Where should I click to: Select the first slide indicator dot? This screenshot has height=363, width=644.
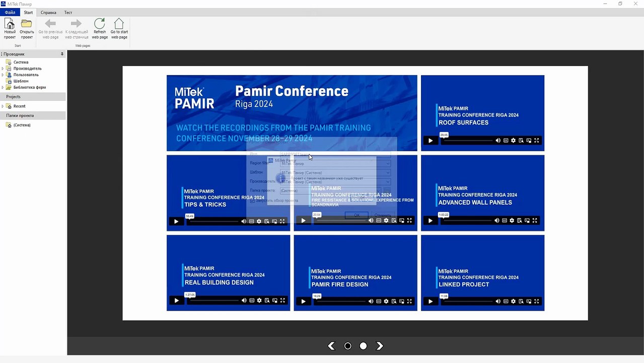(347, 346)
